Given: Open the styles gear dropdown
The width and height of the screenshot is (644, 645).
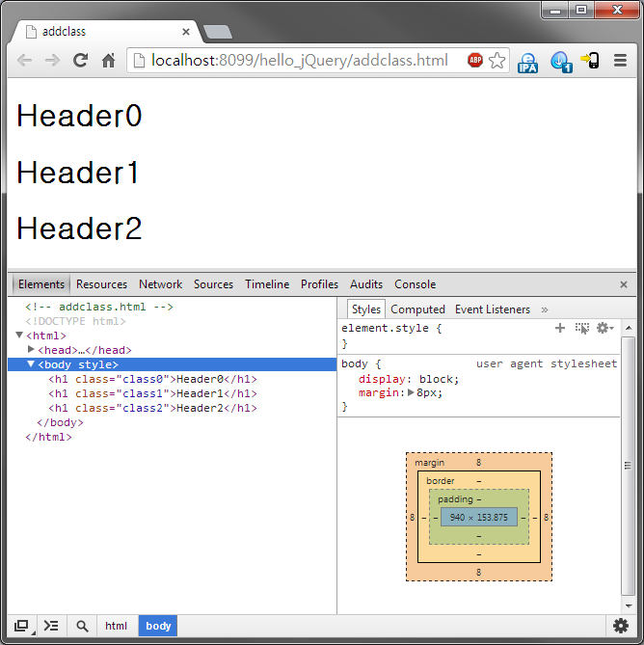Looking at the screenshot, I should coord(604,328).
